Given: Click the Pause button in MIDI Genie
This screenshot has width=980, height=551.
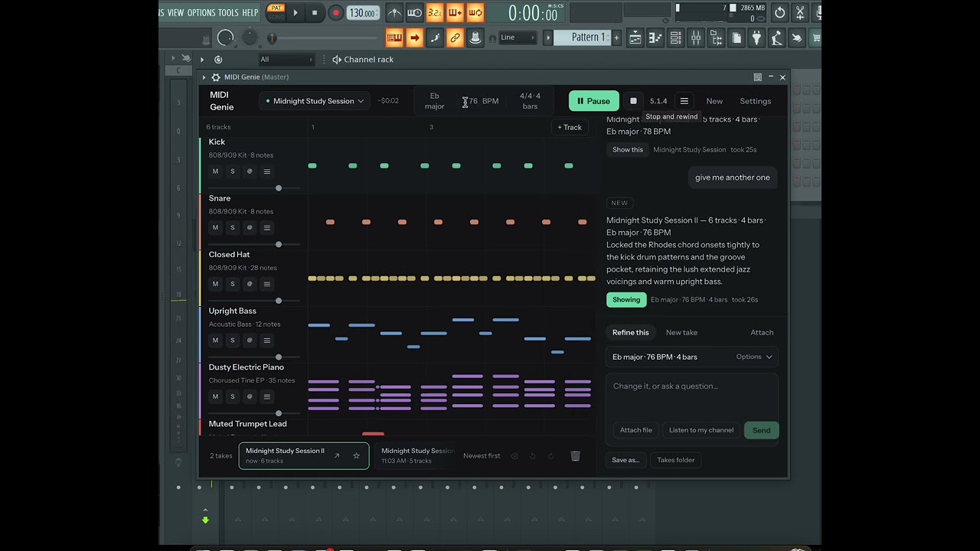Looking at the screenshot, I should 593,101.
